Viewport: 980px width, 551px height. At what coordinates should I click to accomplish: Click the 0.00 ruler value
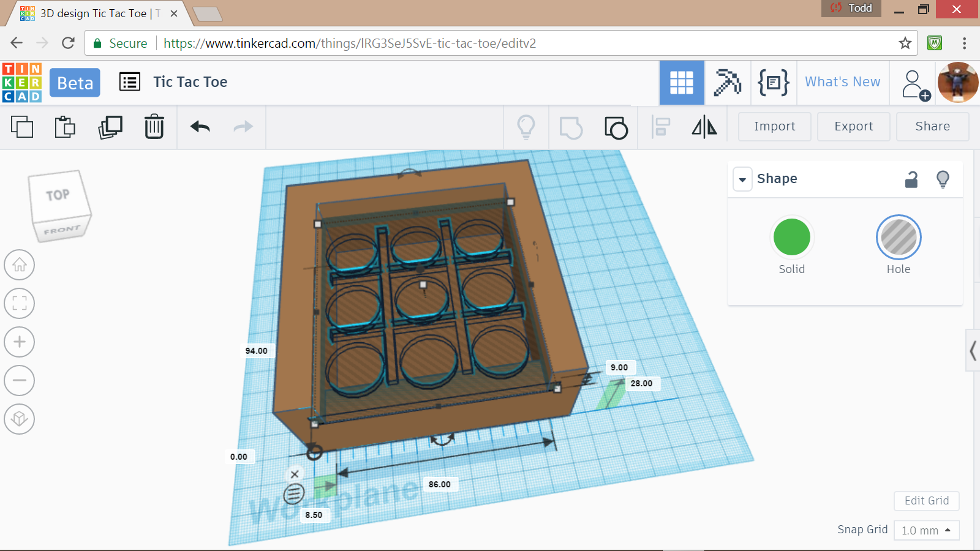(x=239, y=457)
